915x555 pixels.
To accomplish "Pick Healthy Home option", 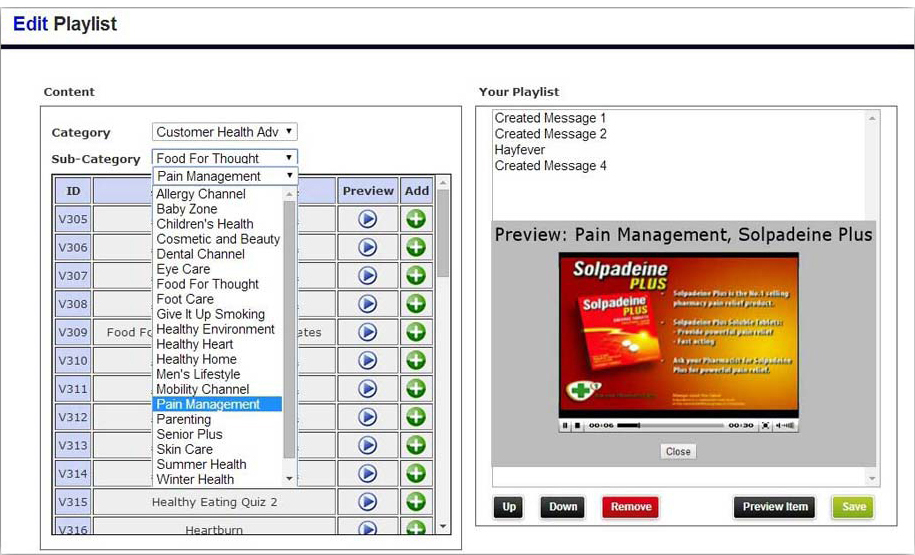I will (x=218, y=359).
